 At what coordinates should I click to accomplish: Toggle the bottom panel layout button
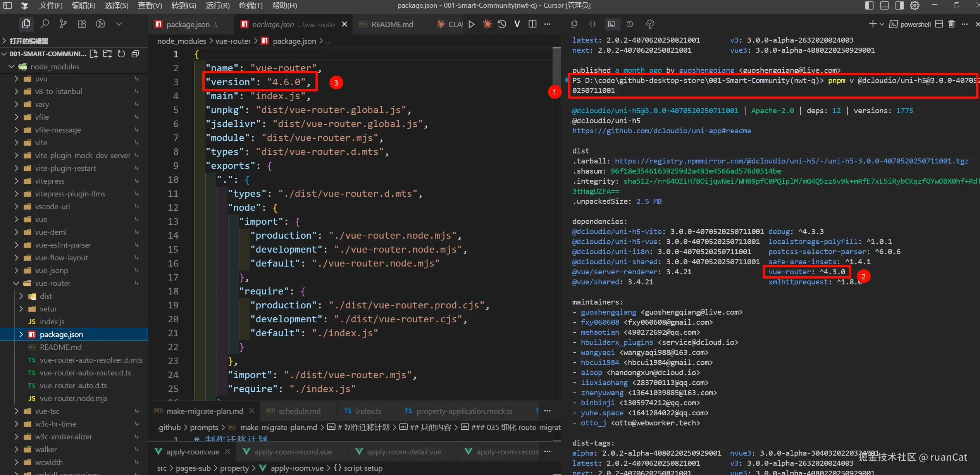(884, 5)
